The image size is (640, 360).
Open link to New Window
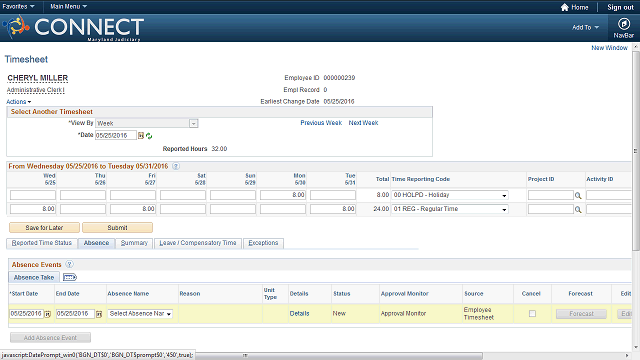[x=609, y=48]
